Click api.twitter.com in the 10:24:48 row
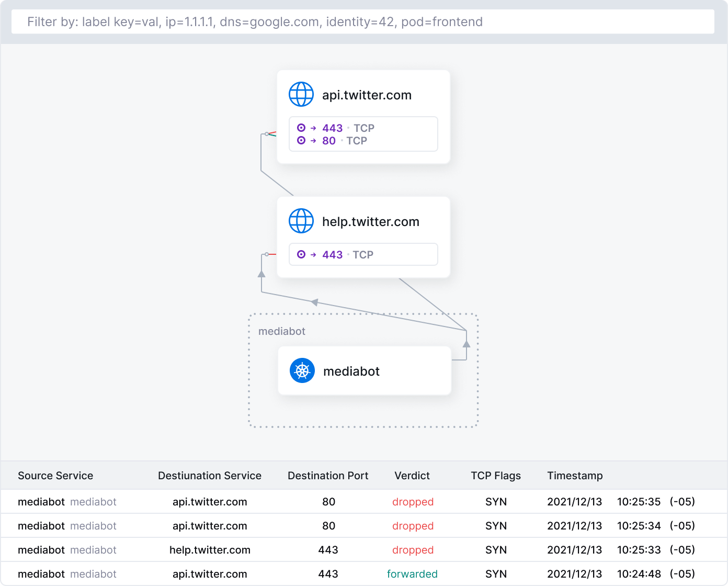This screenshot has height=586, width=728. point(210,574)
